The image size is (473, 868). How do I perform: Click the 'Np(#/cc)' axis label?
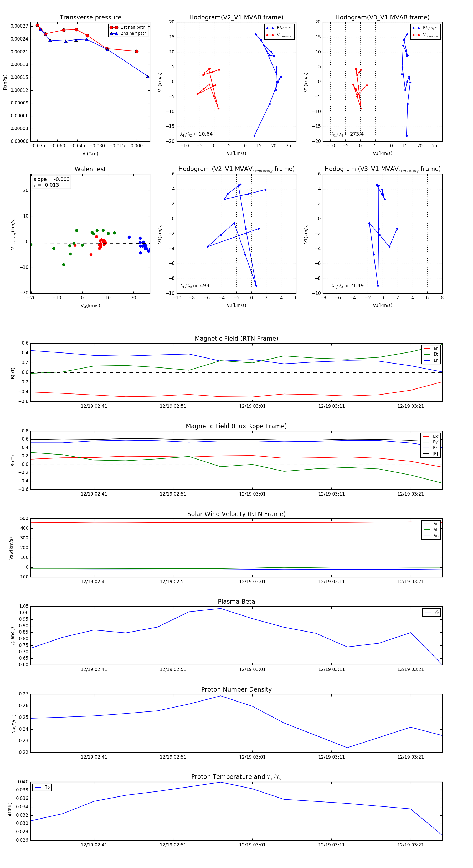point(14,723)
